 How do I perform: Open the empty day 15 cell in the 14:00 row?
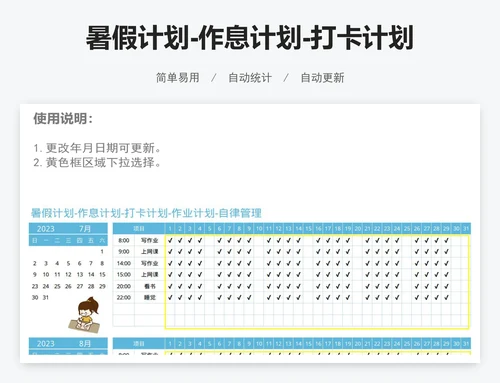tap(308, 263)
